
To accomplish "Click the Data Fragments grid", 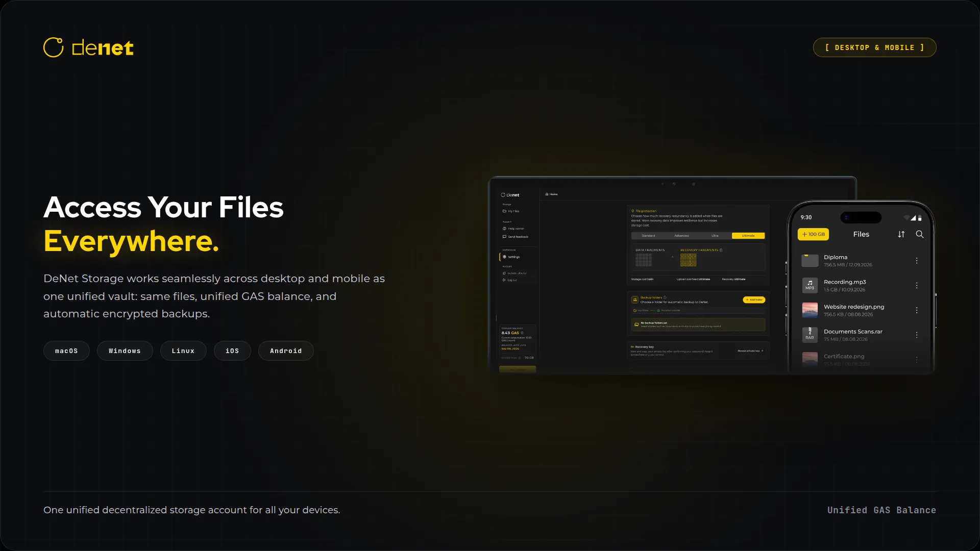I will [644, 260].
